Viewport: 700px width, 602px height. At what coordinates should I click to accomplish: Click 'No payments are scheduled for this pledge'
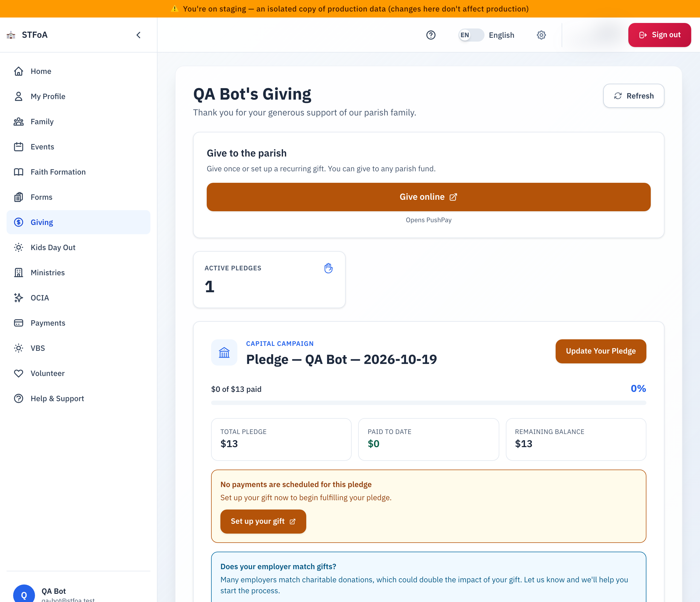[x=296, y=484]
